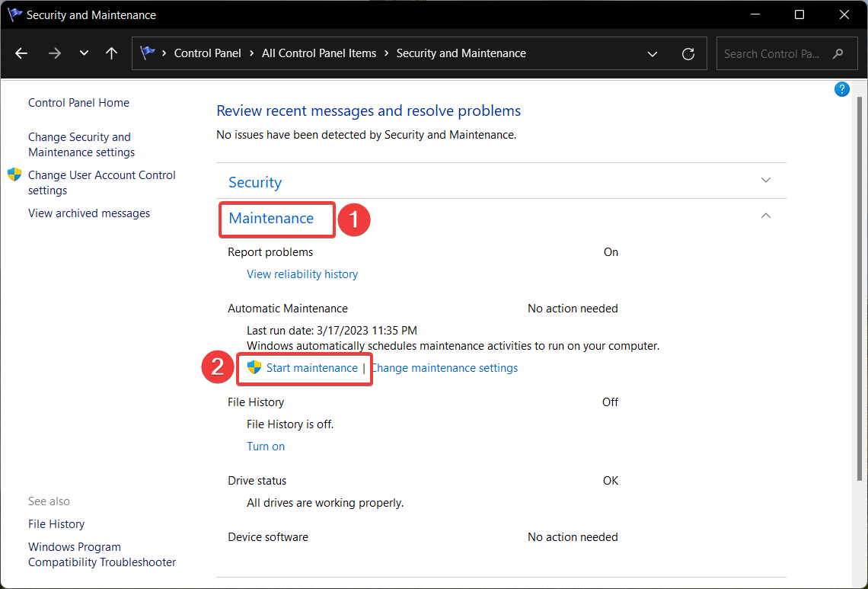This screenshot has width=868, height=589.
Task: Open View reliability history
Action: (x=302, y=274)
